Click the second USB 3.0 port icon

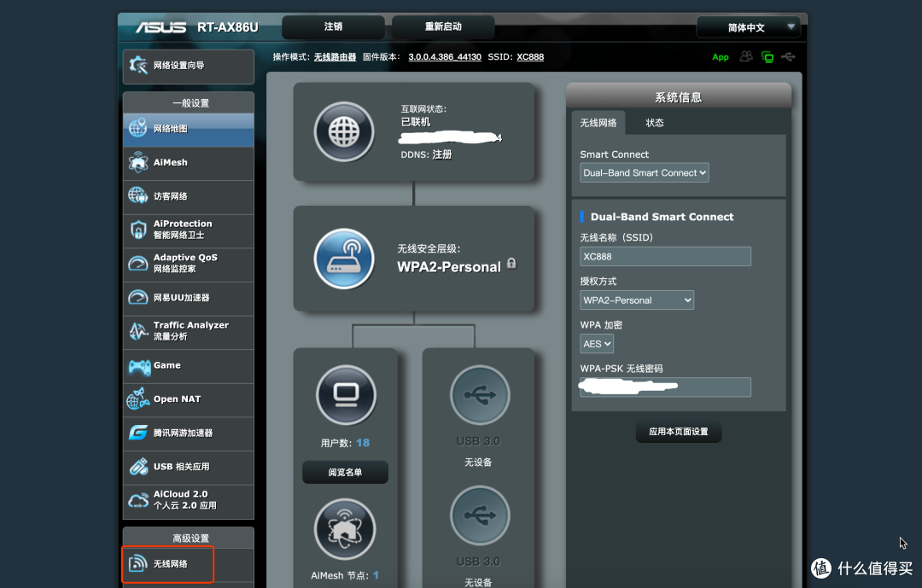pos(480,515)
